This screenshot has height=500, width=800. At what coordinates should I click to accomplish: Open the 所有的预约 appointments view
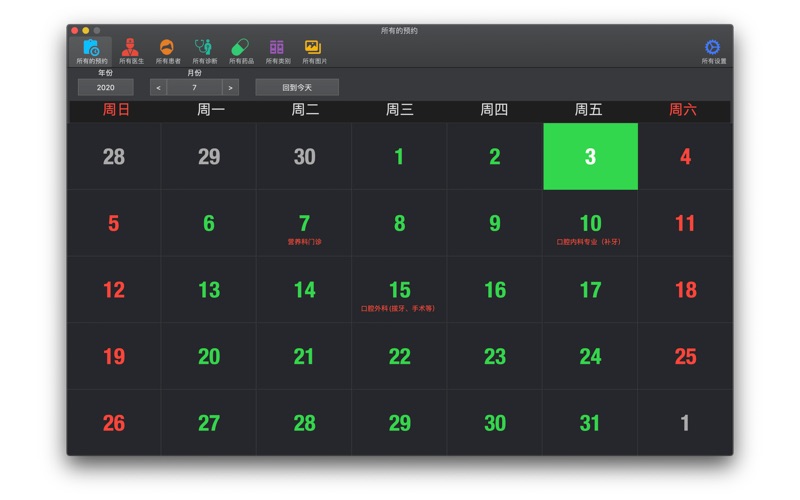coord(92,51)
